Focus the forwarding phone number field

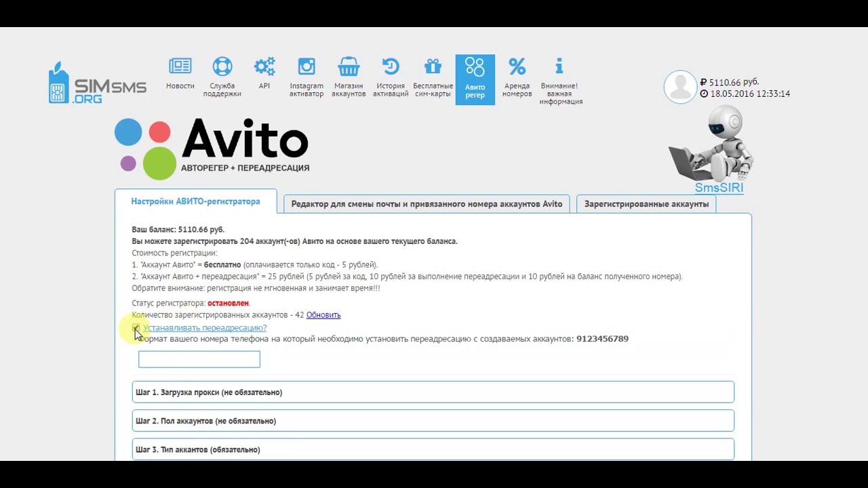tap(199, 359)
